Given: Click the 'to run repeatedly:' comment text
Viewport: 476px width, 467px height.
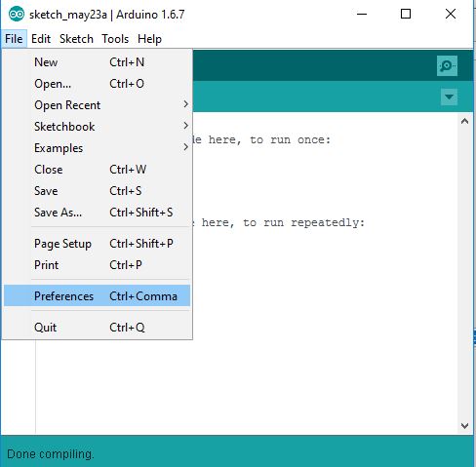Looking at the screenshot, I should point(303,223).
